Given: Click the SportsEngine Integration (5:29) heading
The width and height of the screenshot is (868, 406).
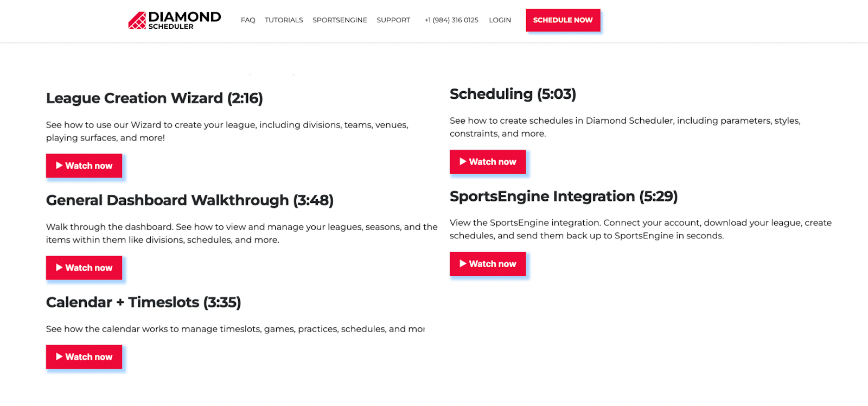Looking at the screenshot, I should [564, 196].
